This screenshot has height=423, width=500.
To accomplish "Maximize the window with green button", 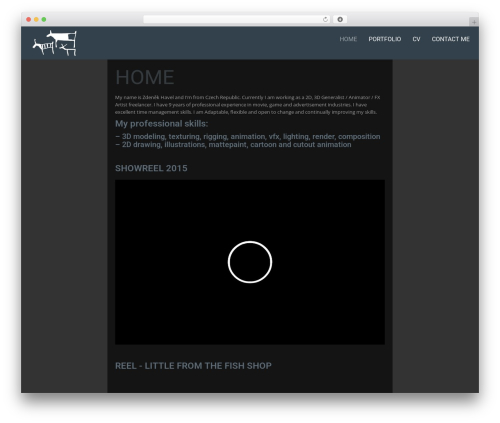I will [44, 20].
